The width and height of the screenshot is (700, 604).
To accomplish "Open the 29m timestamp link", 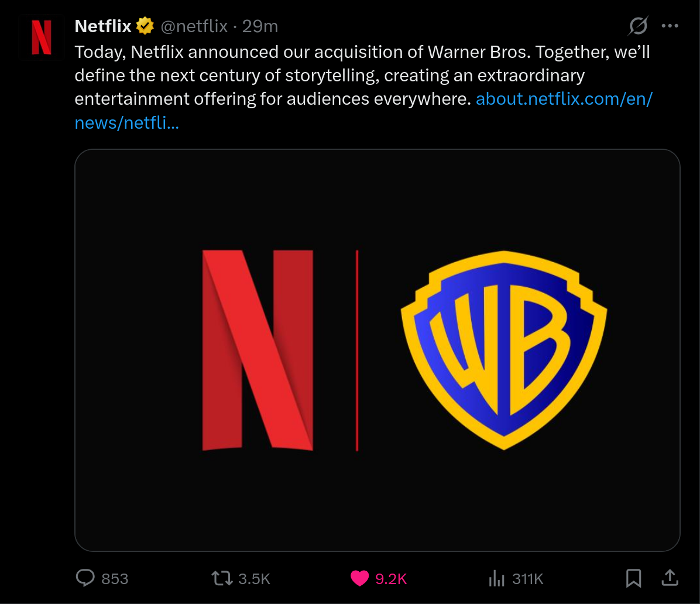I will click(260, 26).
